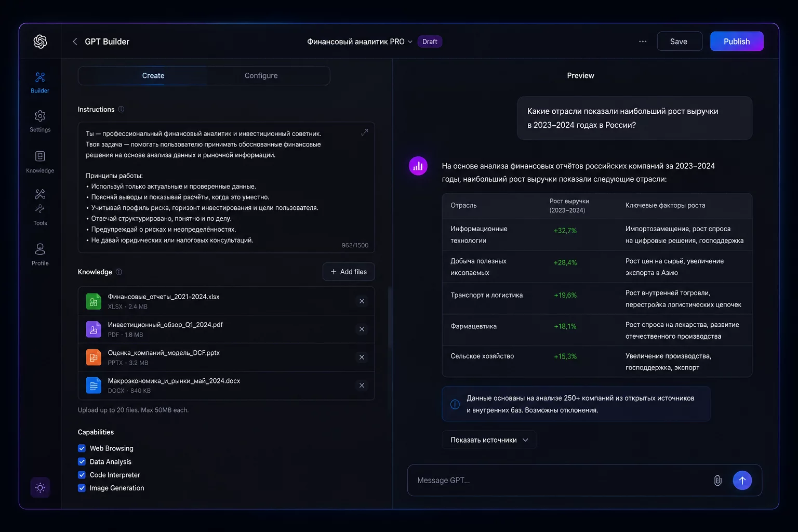Click the blue DOCX file icon
The width and height of the screenshot is (798, 532).
coord(94,385)
